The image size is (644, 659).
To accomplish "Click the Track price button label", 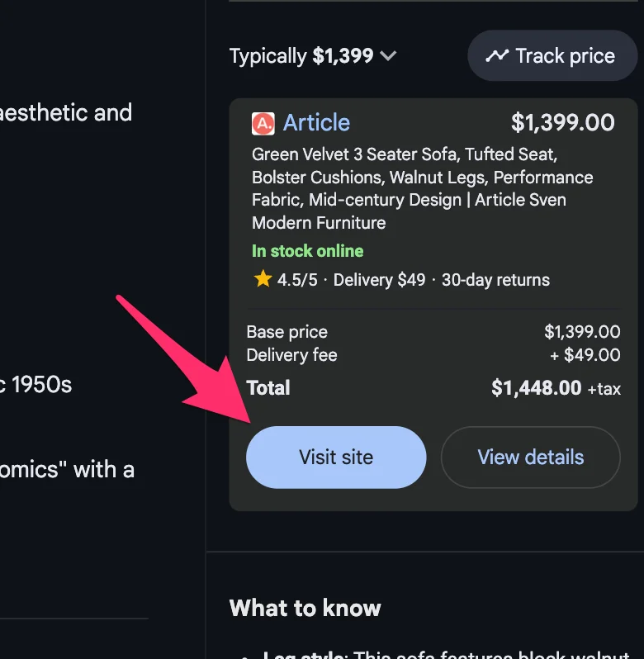I will pos(565,56).
